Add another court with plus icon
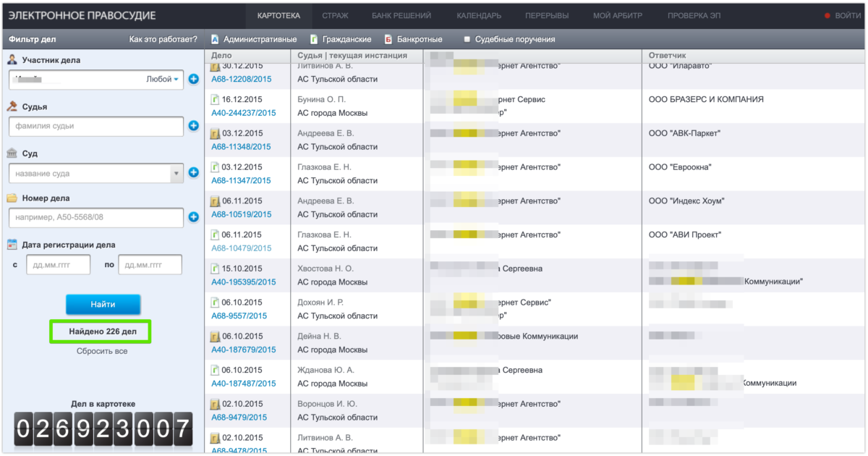This screenshot has width=868, height=456. tap(194, 173)
